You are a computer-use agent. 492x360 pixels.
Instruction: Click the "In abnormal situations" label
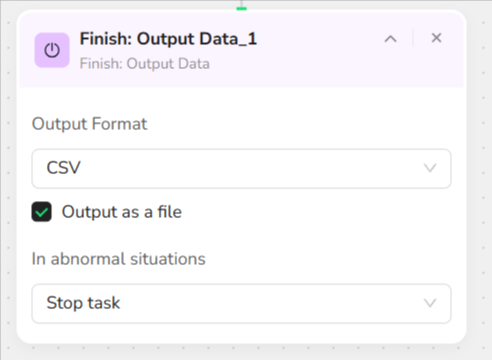pos(118,259)
